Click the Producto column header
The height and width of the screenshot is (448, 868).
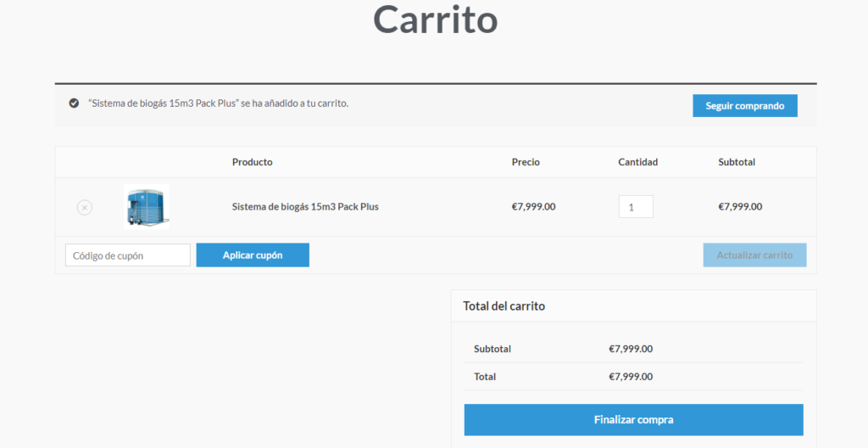click(252, 162)
